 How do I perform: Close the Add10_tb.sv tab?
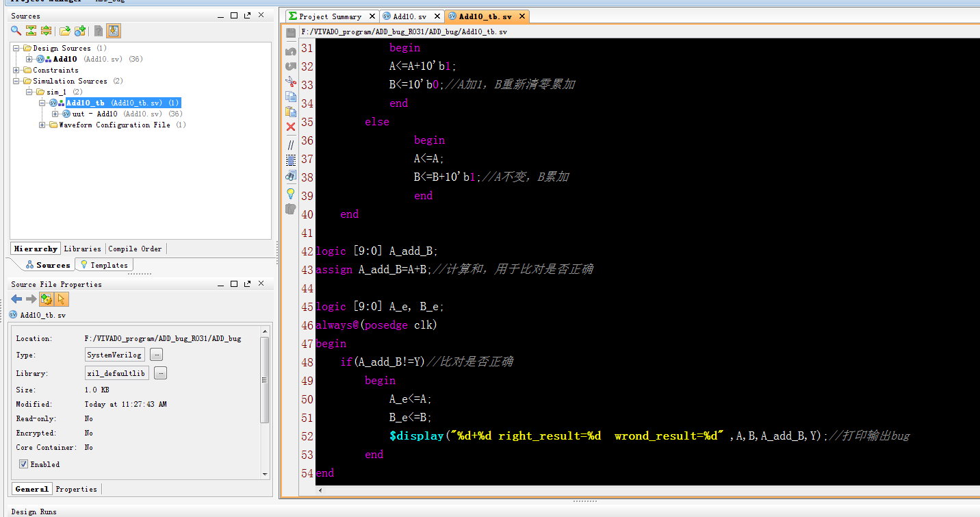[x=522, y=16]
